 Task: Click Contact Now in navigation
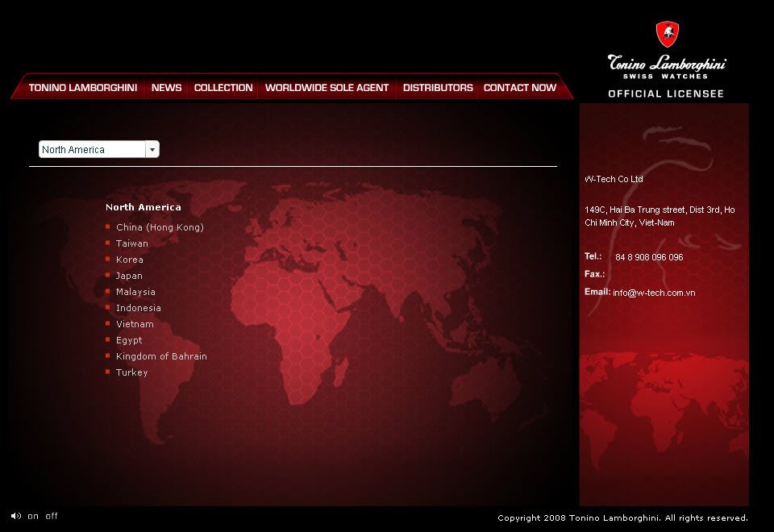point(520,87)
